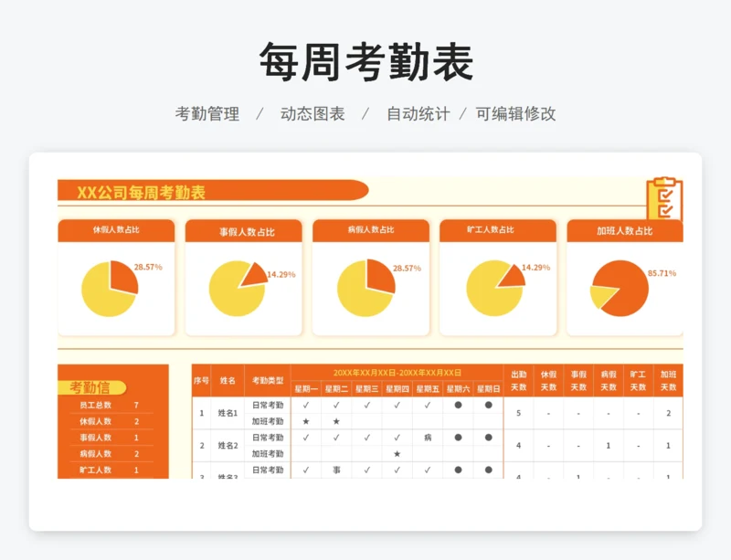Click the dot in 姓名2's Sunday cell
Image resolution: width=731 pixels, height=560 pixels.
489,438
